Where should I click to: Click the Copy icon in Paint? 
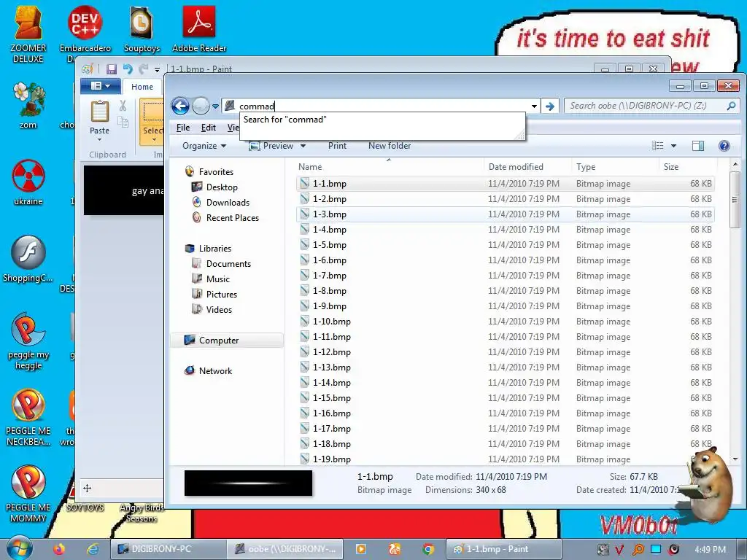(123, 122)
